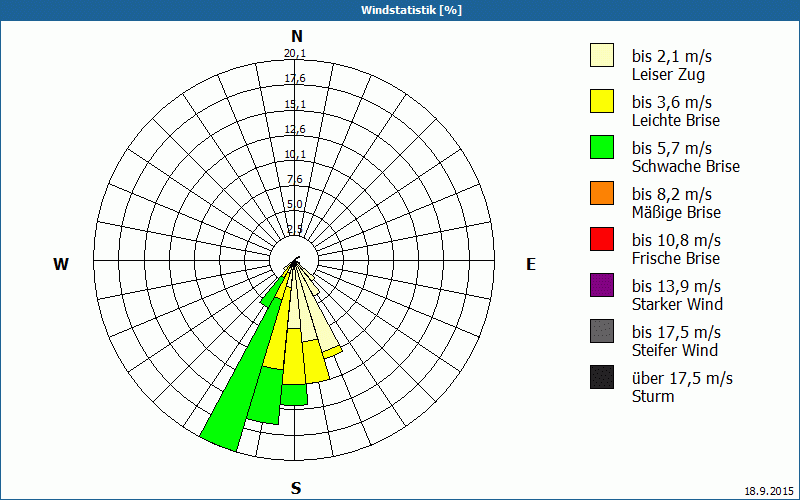
Task: Click the 'W' compass label
Action: pyautogui.click(x=61, y=264)
